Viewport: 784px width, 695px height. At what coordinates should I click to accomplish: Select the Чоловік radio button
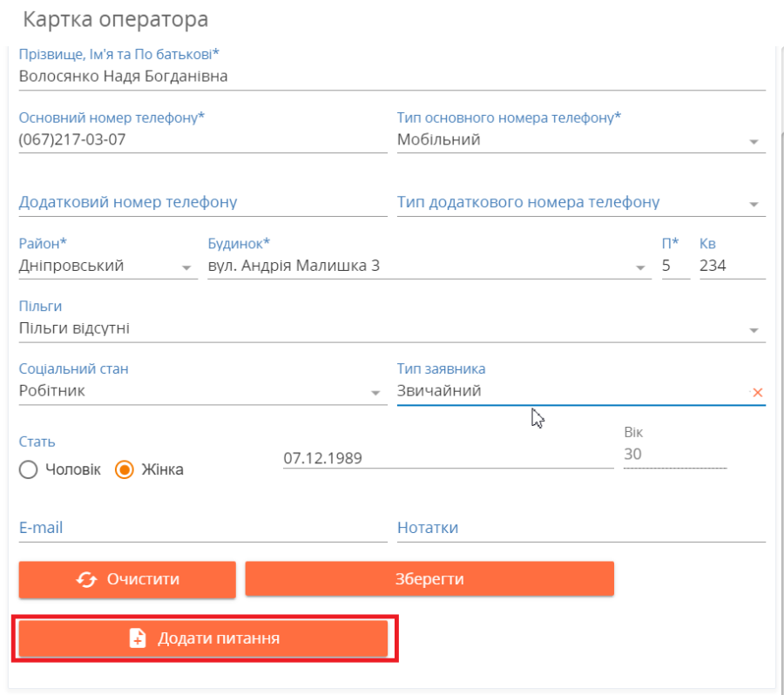coord(29,469)
